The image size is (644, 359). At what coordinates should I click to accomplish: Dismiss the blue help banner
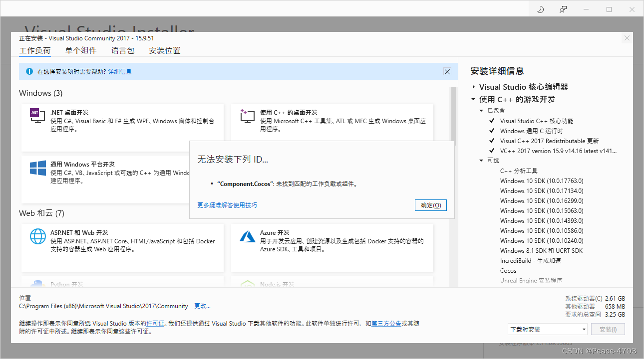coord(447,71)
